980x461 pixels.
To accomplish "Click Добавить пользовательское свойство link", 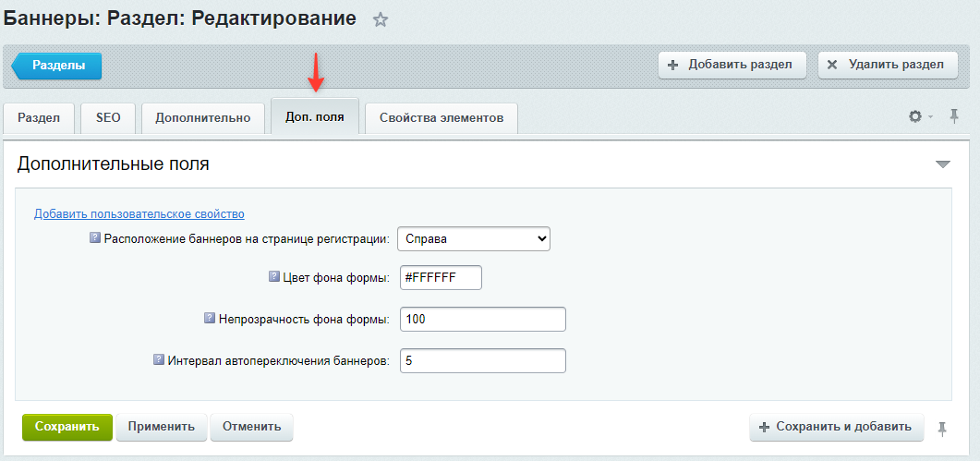I will tap(139, 214).
